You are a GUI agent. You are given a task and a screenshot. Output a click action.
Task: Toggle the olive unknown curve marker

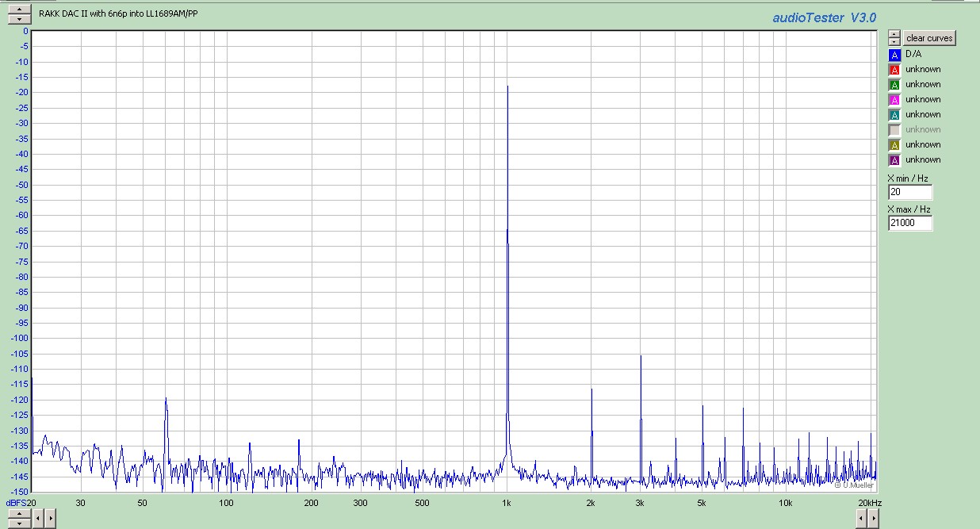(x=894, y=145)
